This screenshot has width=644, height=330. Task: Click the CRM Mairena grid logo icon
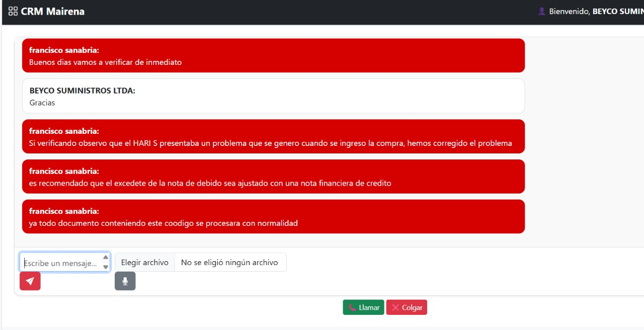[x=13, y=11]
